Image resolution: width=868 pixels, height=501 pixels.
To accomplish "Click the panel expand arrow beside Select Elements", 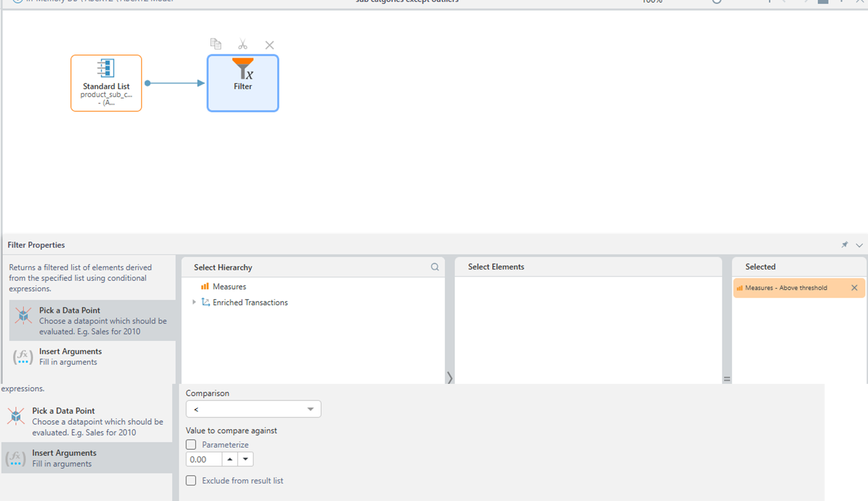I will (450, 377).
